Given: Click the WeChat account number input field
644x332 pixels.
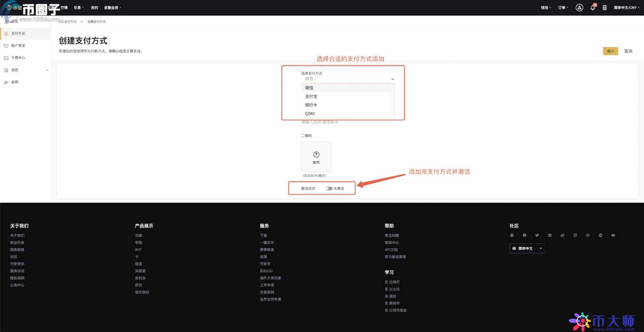Looking at the screenshot, I should pos(348,122).
